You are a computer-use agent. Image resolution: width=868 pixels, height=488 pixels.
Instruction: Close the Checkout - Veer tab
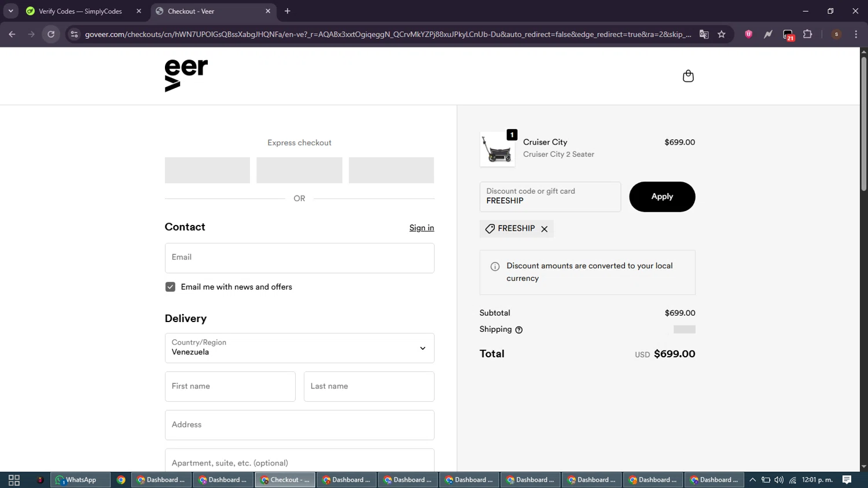268,11
